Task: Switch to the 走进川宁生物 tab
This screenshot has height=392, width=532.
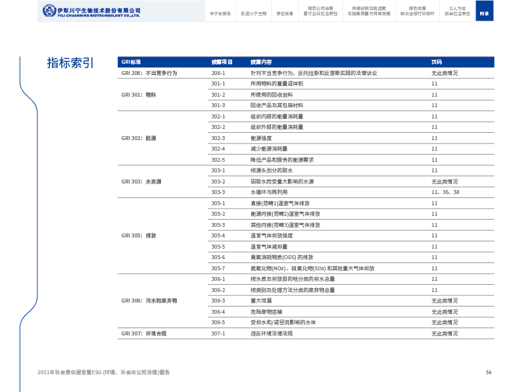Action: tap(253, 13)
